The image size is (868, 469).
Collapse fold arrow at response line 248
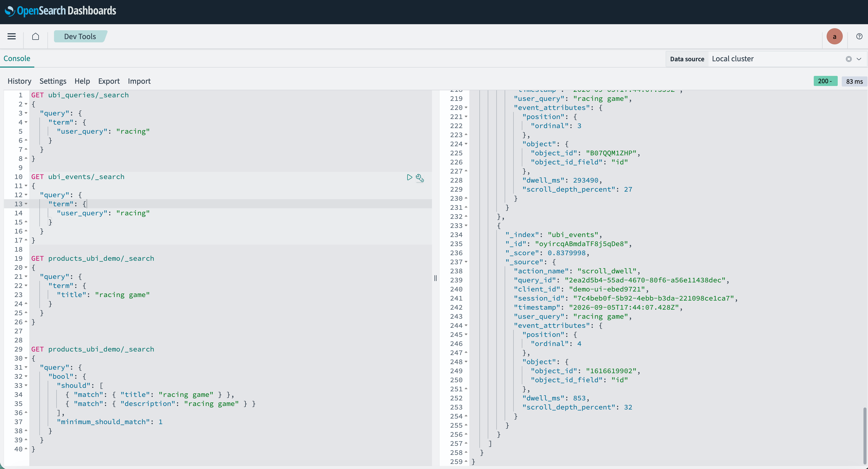[x=466, y=362]
